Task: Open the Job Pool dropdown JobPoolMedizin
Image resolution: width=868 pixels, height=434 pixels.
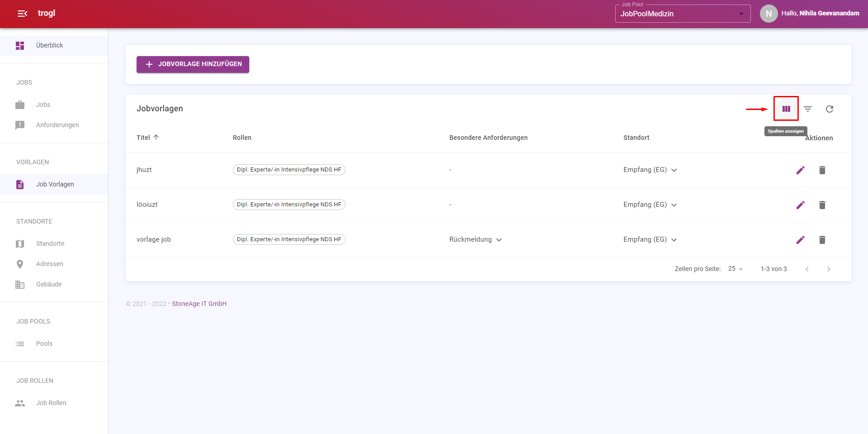Action: [x=683, y=14]
